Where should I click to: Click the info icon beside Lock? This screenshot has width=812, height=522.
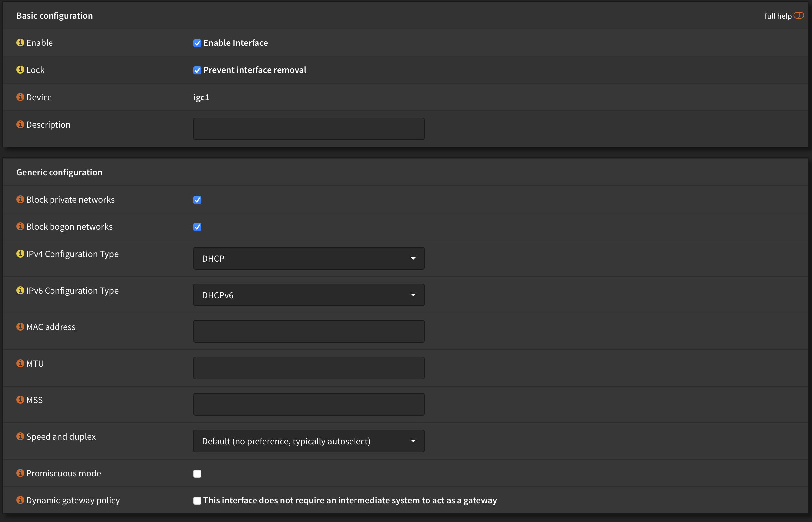coord(20,70)
